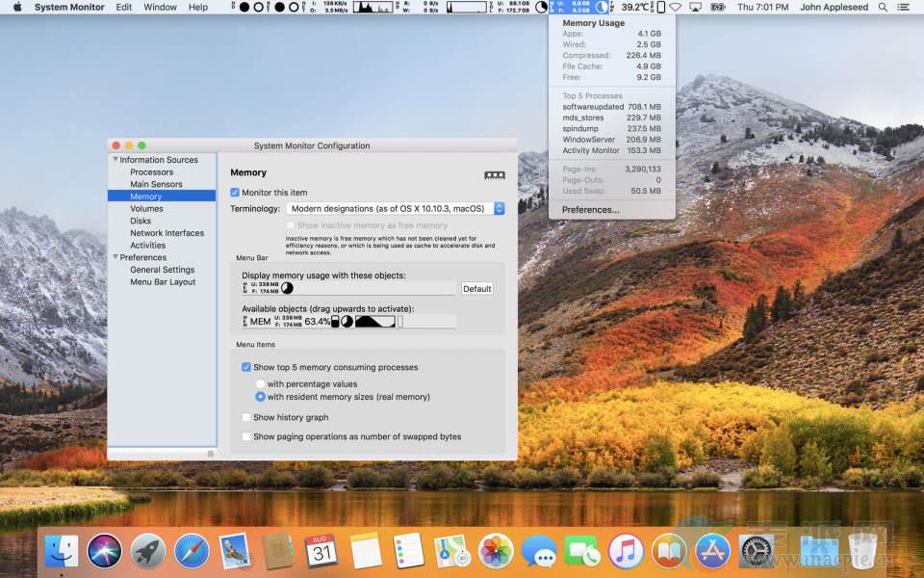Click the MEM label in available objects
This screenshot has width=924, height=578.
(x=260, y=322)
